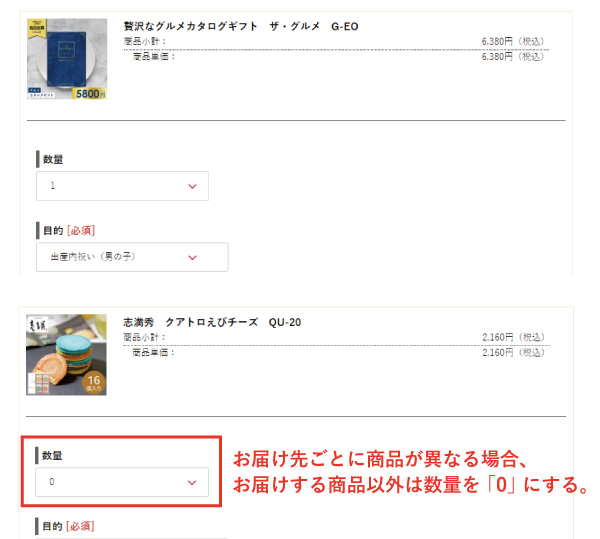Viewport: 600px width, 539px height.
Task: Click the 志満秀 logo on the cracker thumbnail
Action: click(x=38, y=325)
